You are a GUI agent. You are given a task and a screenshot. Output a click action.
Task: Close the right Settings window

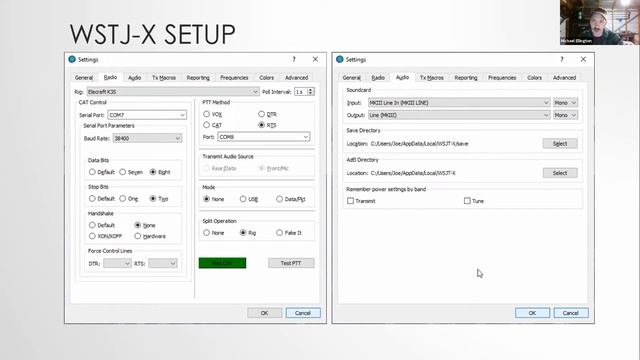point(583,59)
